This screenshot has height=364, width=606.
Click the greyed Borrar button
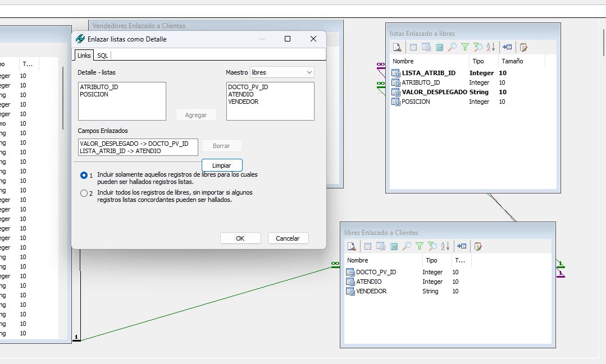pyautogui.click(x=221, y=146)
